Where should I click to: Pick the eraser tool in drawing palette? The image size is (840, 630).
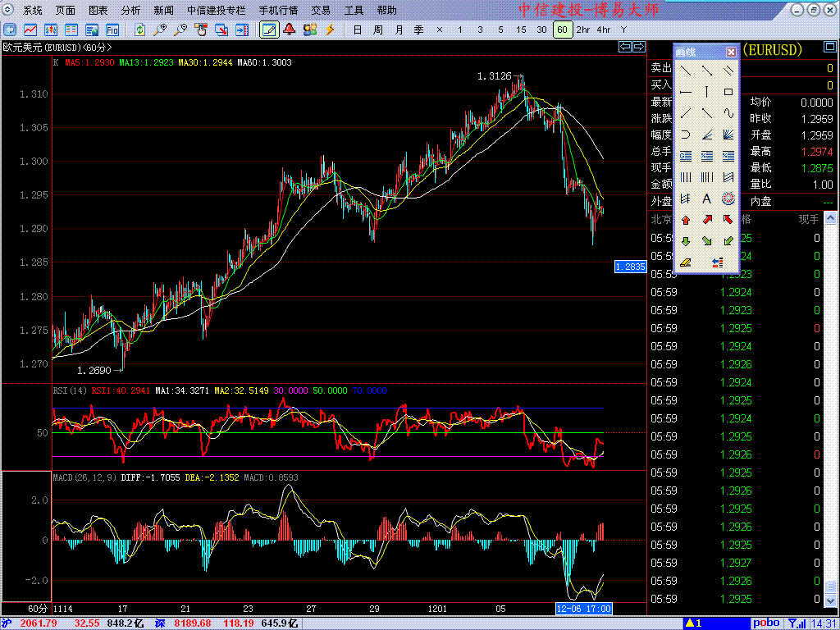pyautogui.click(x=685, y=262)
